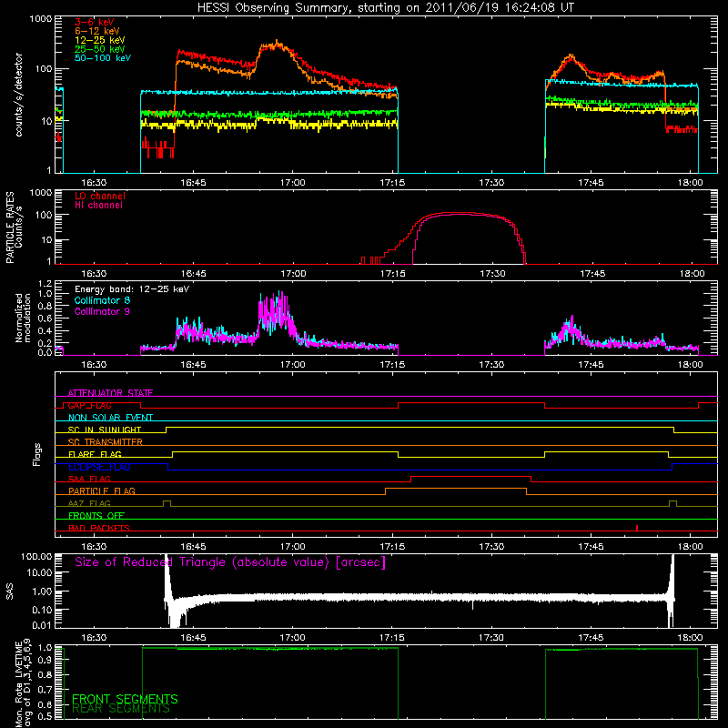
Task: Click the BAD_PACKETS red tick marker
Action: 637,528
